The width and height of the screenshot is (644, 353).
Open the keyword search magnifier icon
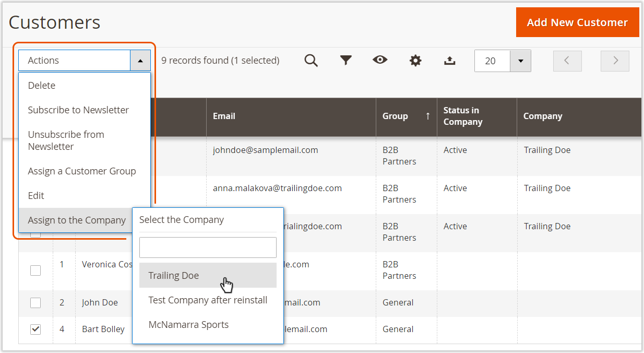point(311,61)
